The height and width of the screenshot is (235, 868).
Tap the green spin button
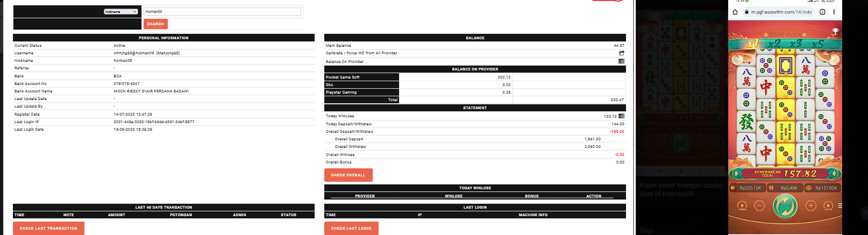[x=785, y=205]
